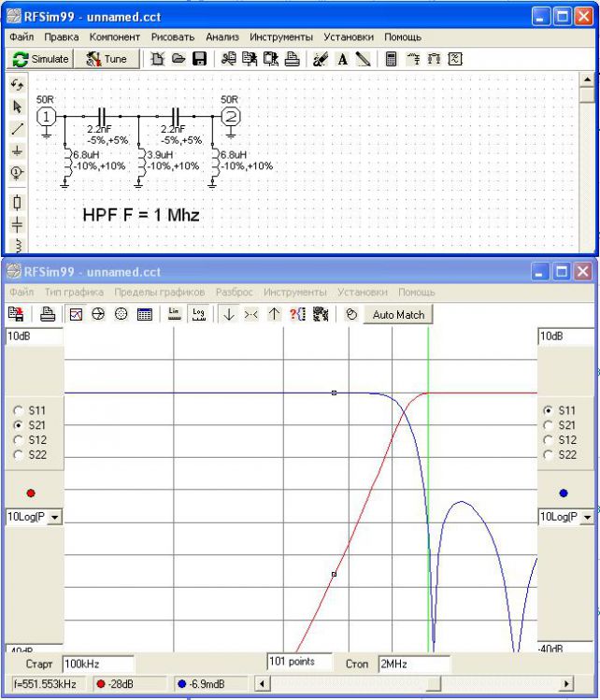The width and height of the screenshot is (600, 700).
Task: Click the down arrow marker tool
Action: (x=229, y=314)
